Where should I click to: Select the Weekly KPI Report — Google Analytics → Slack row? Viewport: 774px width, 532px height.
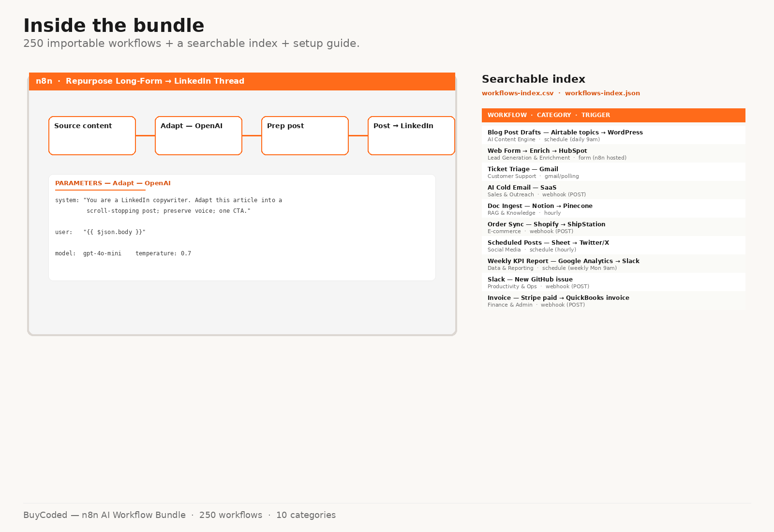pos(613,264)
